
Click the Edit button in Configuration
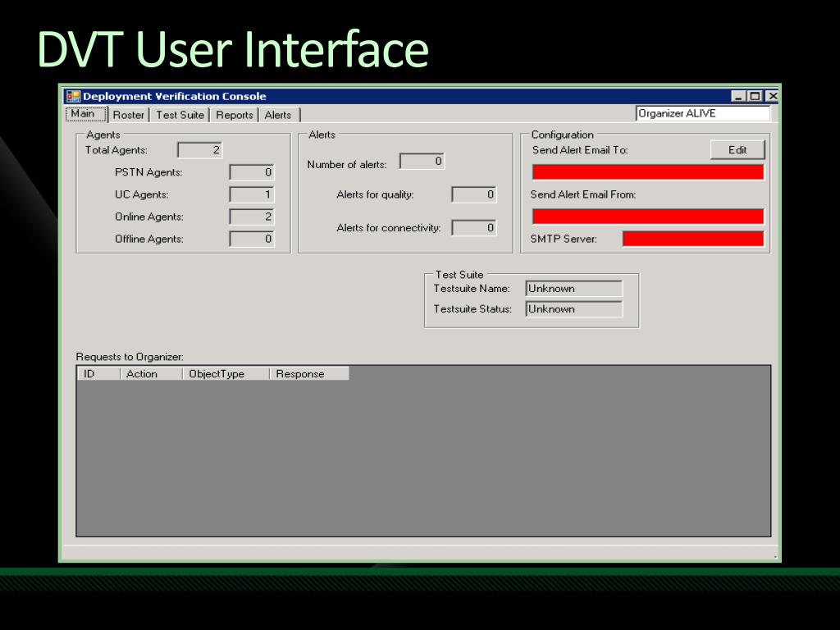[737, 150]
